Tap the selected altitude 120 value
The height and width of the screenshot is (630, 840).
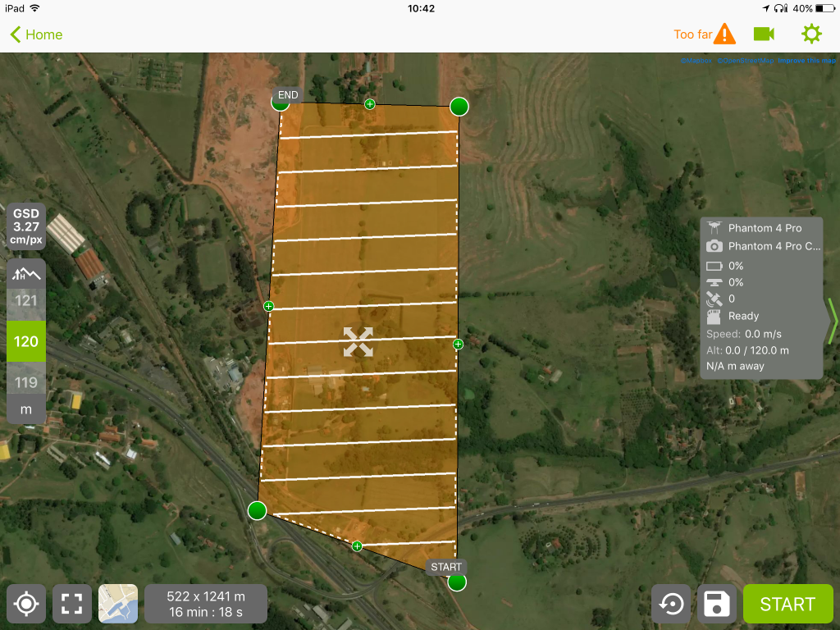click(25, 341)
